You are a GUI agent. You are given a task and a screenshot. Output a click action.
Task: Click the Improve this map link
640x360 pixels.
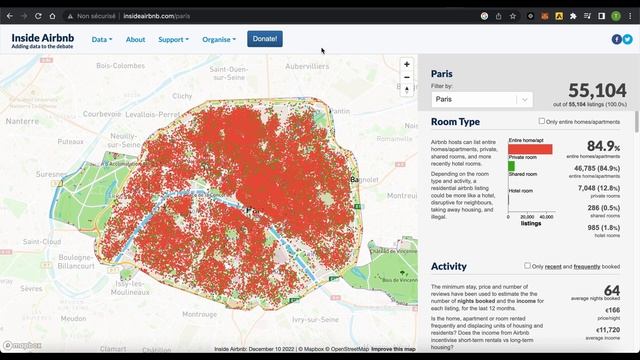[x=393, y=349]
